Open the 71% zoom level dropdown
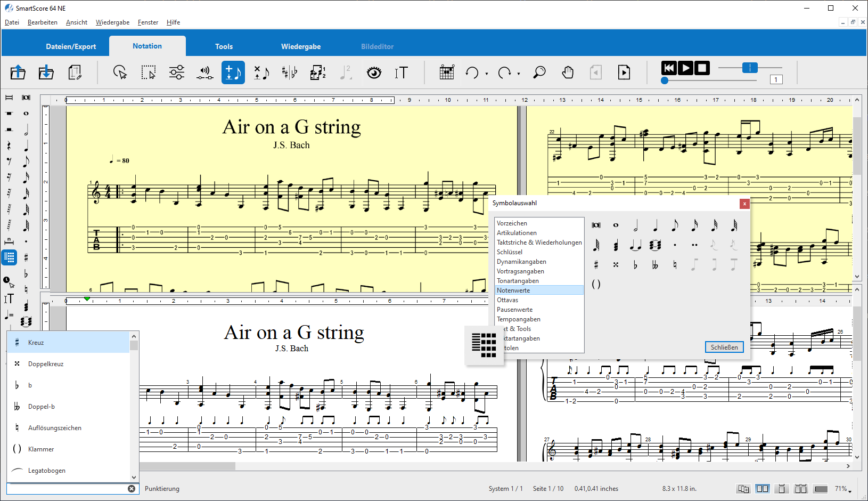The height and width of the screenshot is (501, 868). (x=843, y=489)
